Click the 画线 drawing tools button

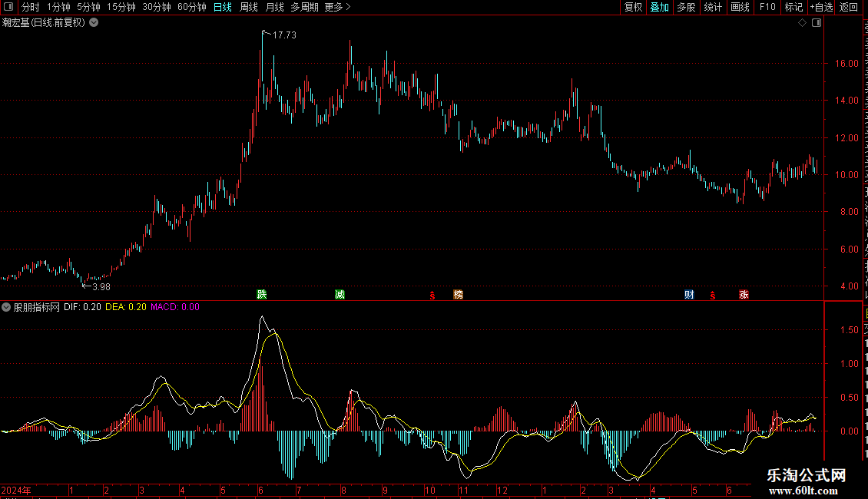(x=740, y=7)
